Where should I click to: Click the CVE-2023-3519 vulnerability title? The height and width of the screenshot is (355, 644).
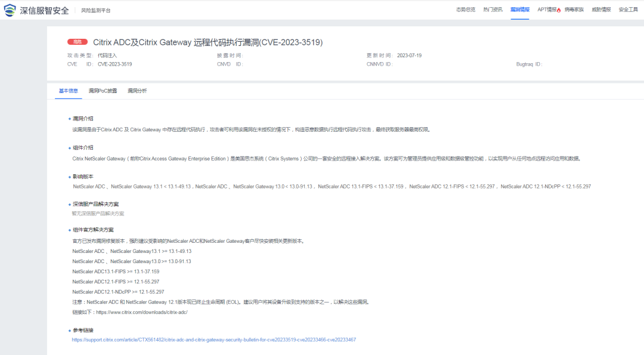click(x=208, y=42)
